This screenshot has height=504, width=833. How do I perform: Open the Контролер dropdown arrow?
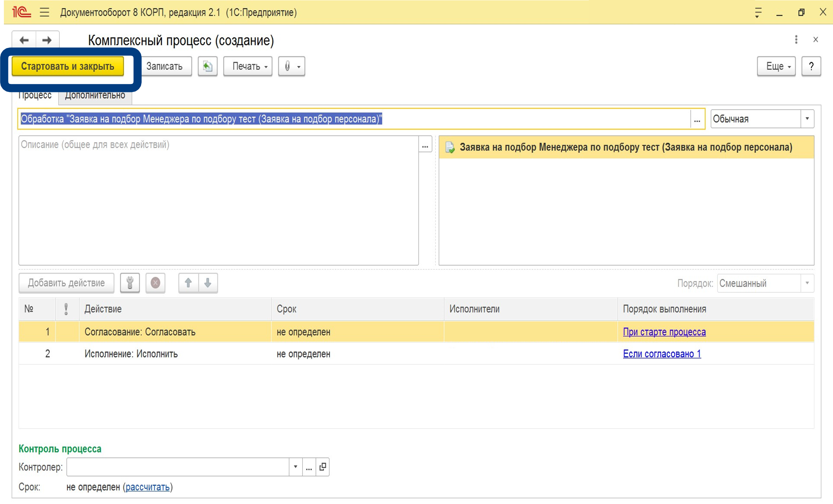point(295,467)
